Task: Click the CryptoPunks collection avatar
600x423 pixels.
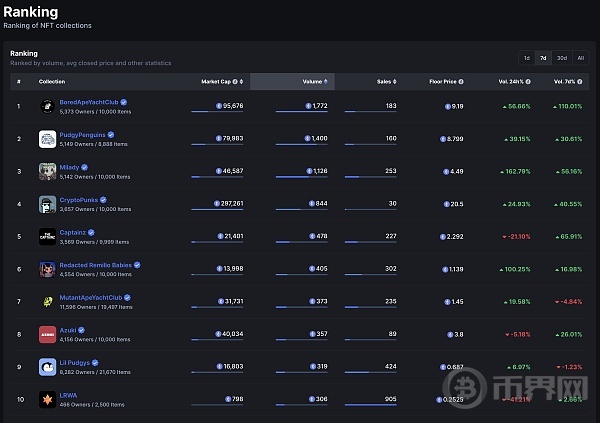Action: [x=47, y=204]
